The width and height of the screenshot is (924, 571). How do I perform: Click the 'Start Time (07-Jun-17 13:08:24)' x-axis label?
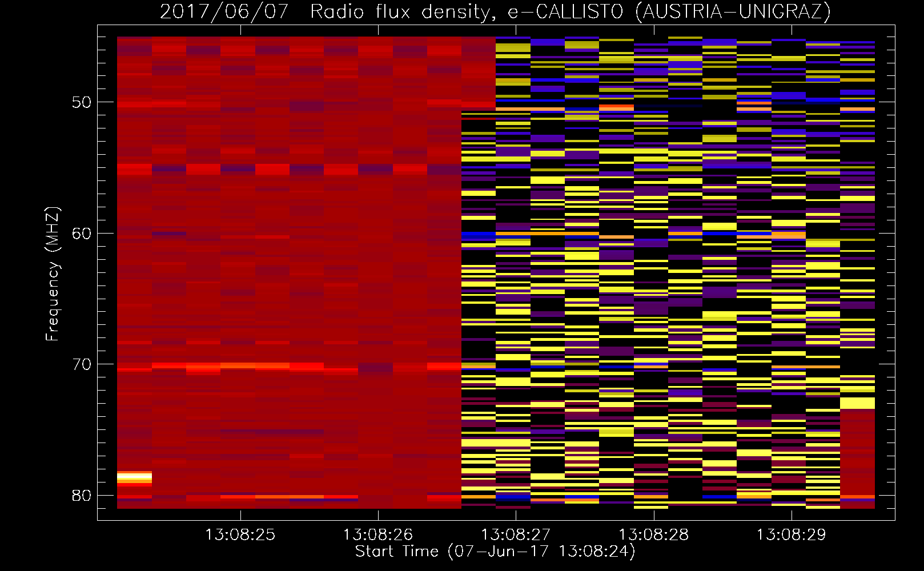click(x=495, y=552)
